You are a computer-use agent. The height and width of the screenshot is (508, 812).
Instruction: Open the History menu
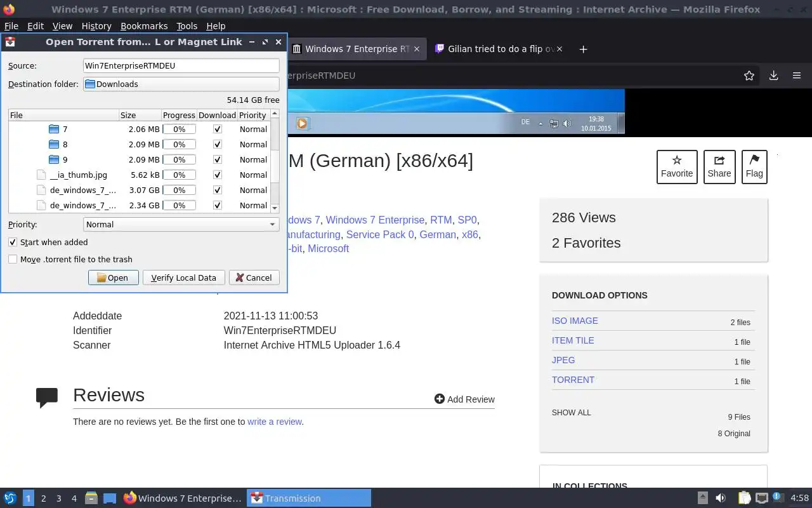coord(96,26)
